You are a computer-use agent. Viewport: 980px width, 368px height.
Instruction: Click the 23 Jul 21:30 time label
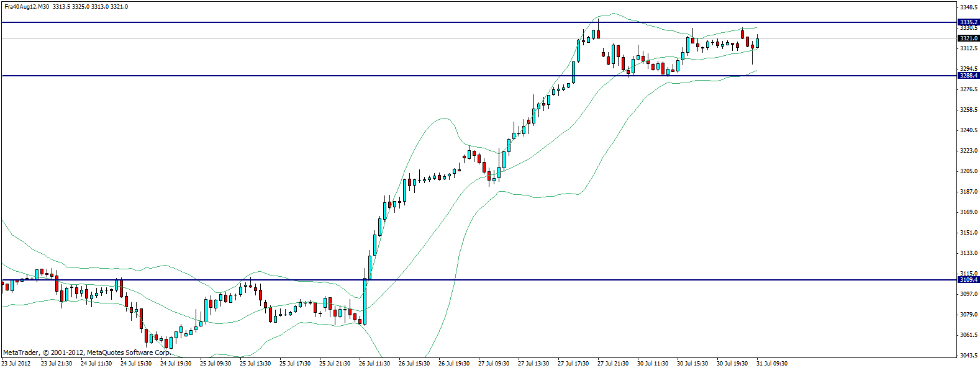(x=57, y=364)
